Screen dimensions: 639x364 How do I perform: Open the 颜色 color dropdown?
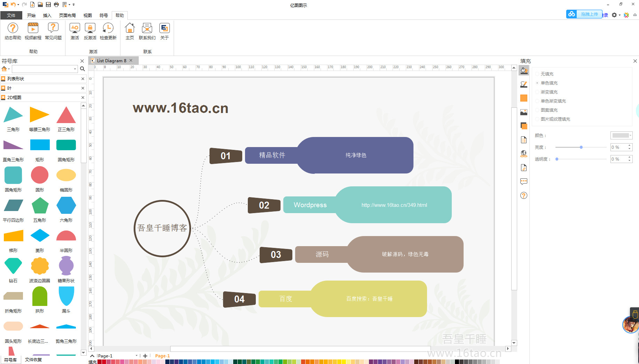tap(621, 136)
